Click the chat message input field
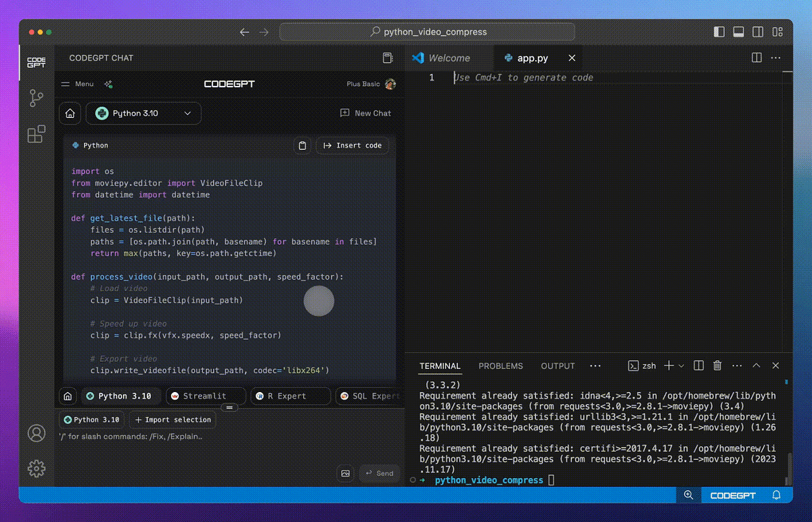This screenshot has width=812, height=522. (227, 448)
